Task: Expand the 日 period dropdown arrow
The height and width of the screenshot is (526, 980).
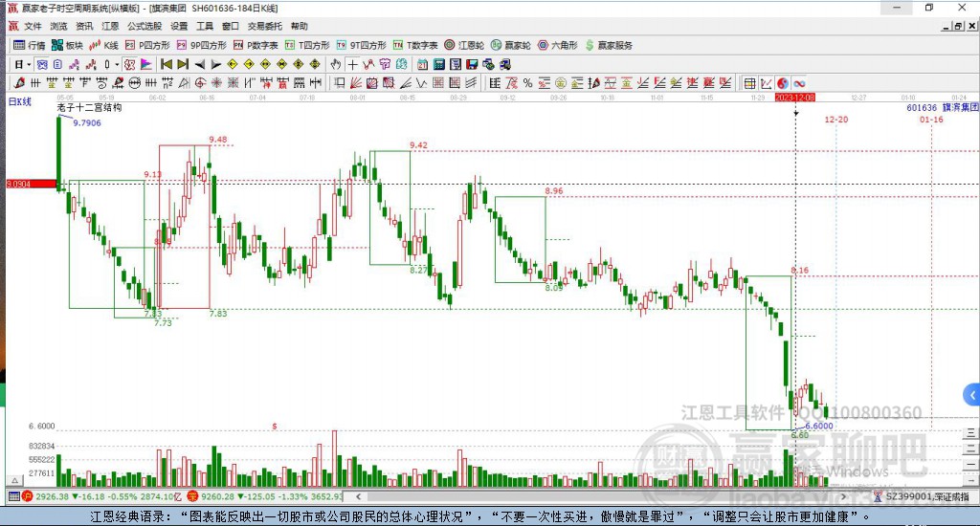Action: pos(29,64)
